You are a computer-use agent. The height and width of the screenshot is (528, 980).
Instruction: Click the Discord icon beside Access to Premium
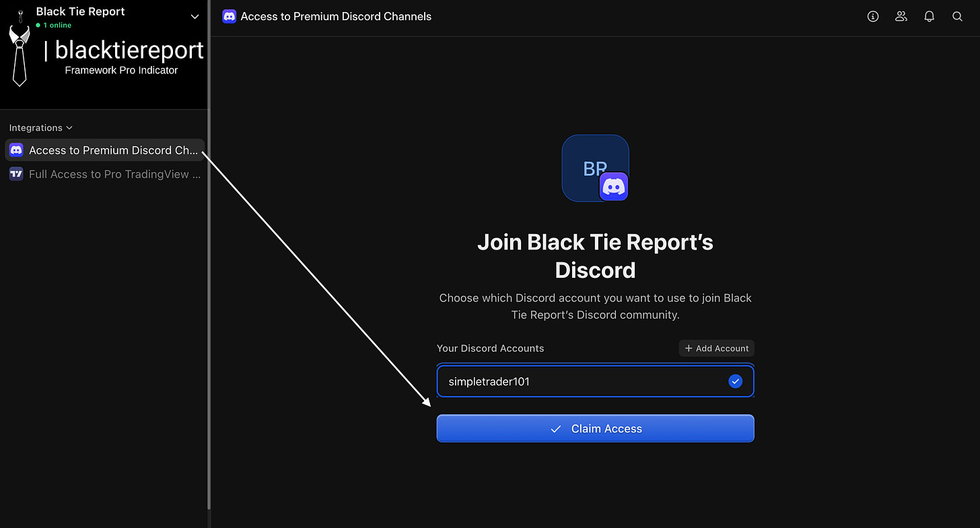(16, 150)
